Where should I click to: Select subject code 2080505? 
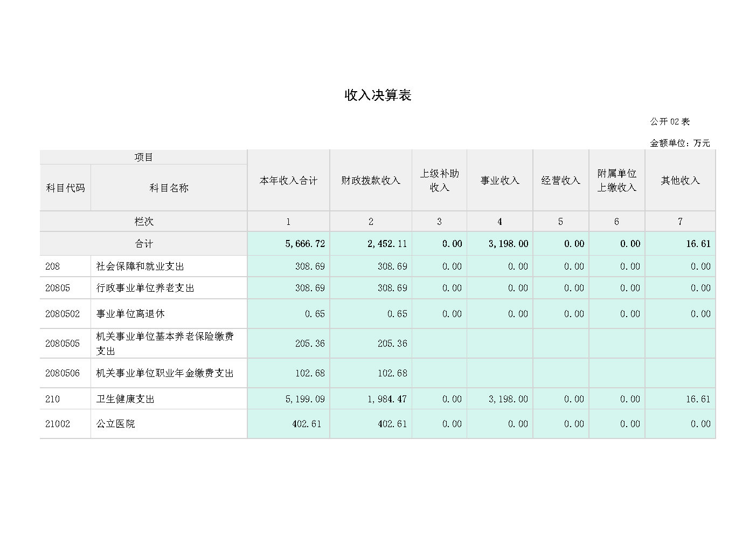[63, 344]
